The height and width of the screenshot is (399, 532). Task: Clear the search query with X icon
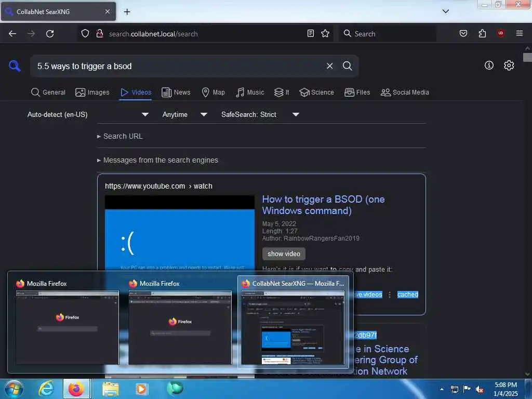329,66
